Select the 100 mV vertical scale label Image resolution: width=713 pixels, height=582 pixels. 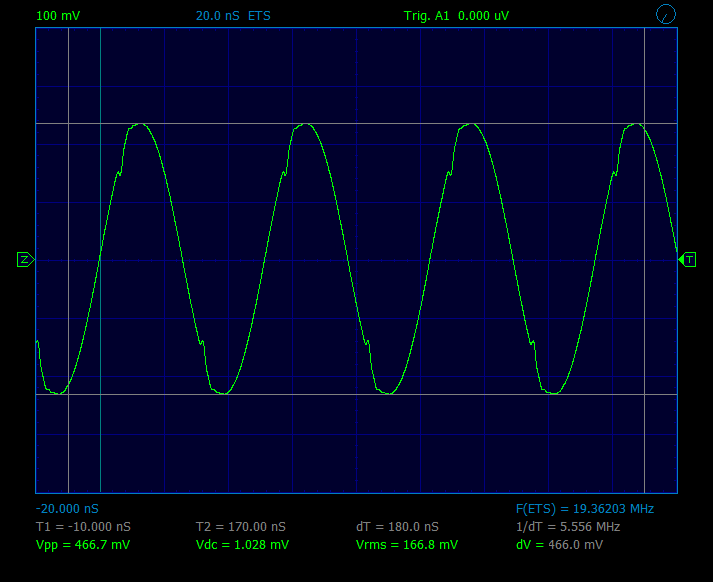pos(58,16)
